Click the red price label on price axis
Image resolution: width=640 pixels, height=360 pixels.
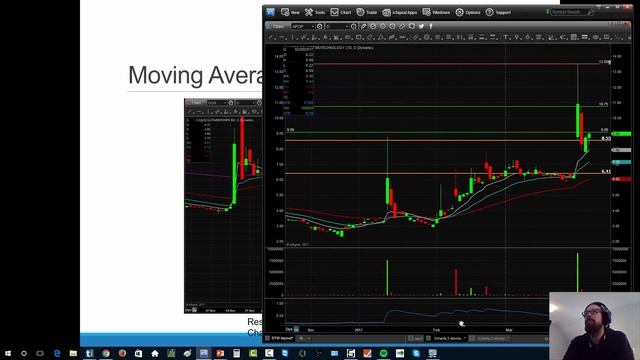tap(621, 179)
